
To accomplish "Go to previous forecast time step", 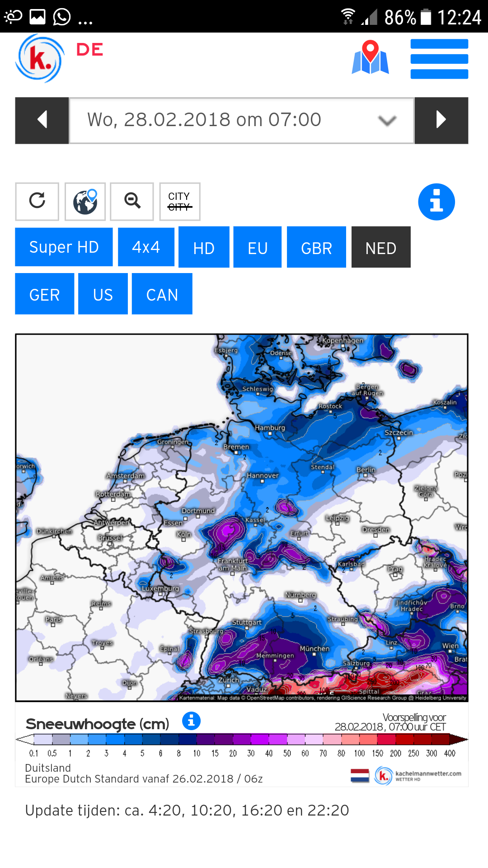I will tap(42, 120).
